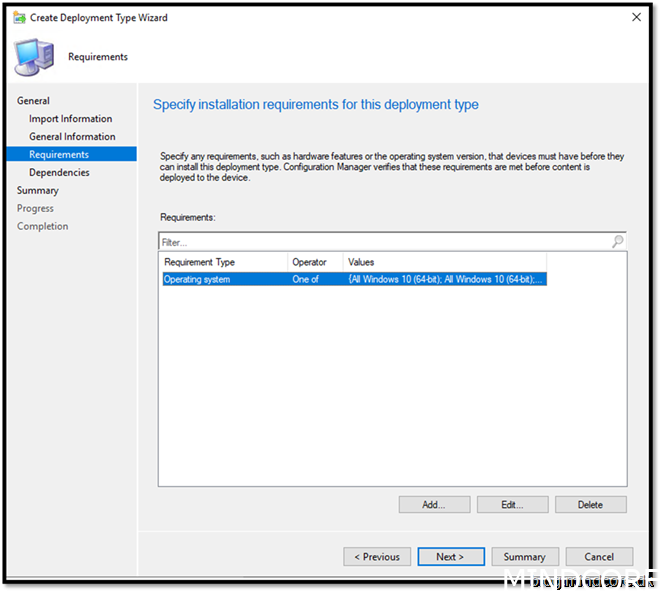Click the computer icon in wizard header

(33, 56)
